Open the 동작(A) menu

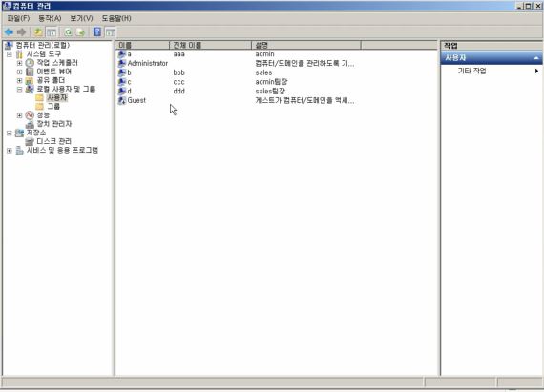coord(50,18)
